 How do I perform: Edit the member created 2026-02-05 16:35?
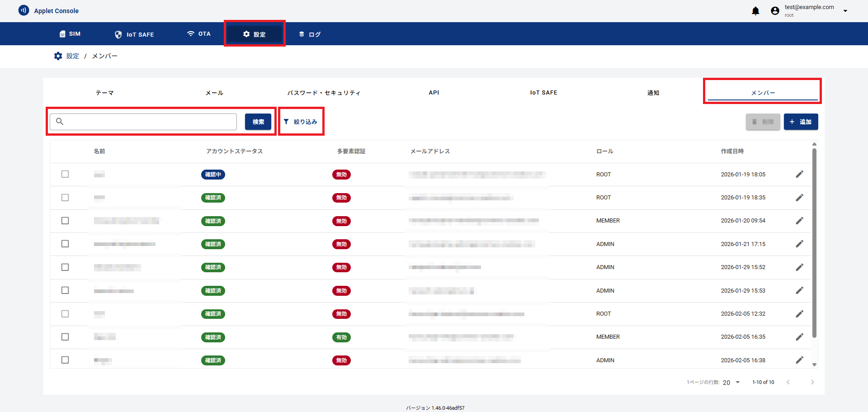[799, 337]
